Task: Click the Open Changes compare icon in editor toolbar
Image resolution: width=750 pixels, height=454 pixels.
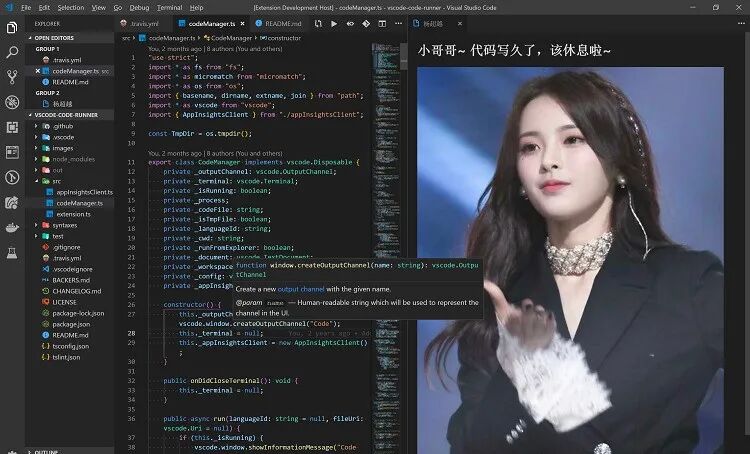Action: [318, 23]
